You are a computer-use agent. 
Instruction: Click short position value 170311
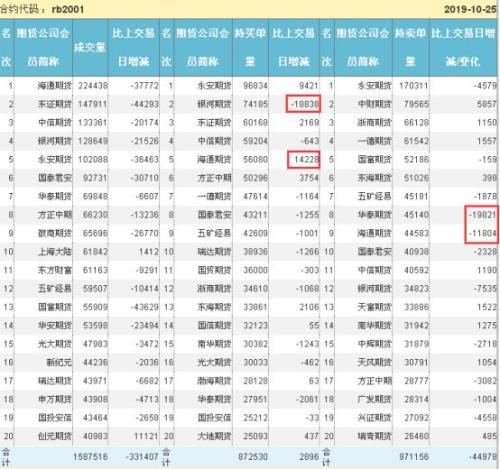point(413,86)
